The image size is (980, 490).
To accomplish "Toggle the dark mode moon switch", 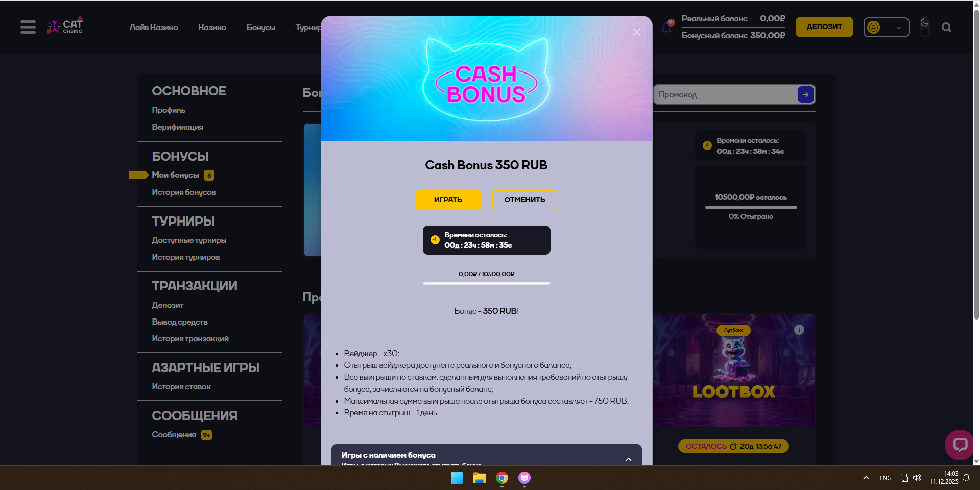I will tap(924, 27).
